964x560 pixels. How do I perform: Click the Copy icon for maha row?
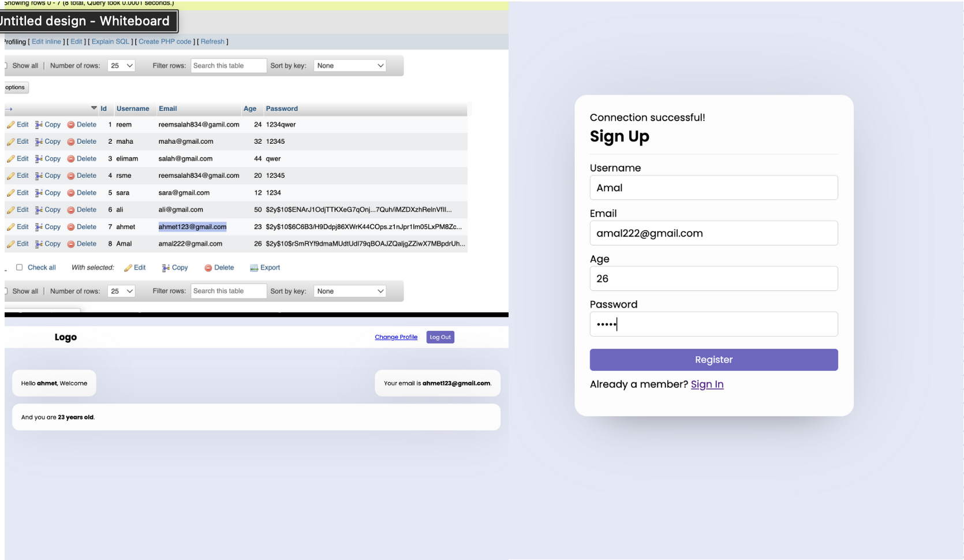pyautogui.click(x=39, y=141)
